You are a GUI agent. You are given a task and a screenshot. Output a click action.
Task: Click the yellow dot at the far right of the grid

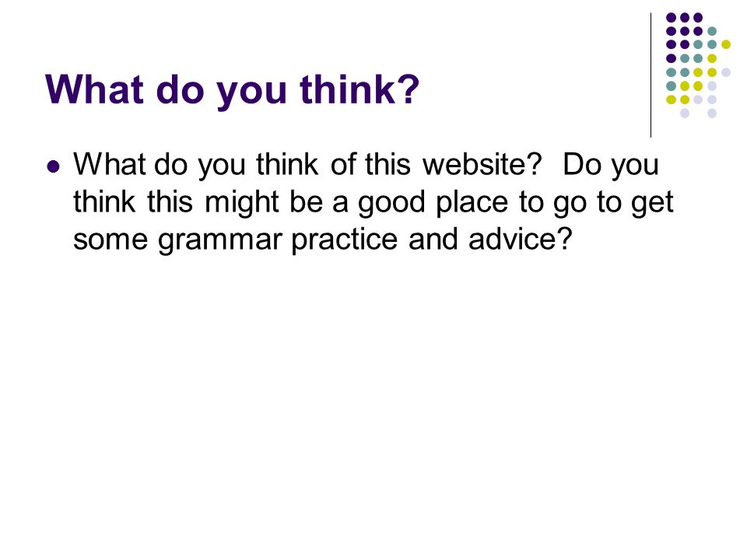pos(725,45)
